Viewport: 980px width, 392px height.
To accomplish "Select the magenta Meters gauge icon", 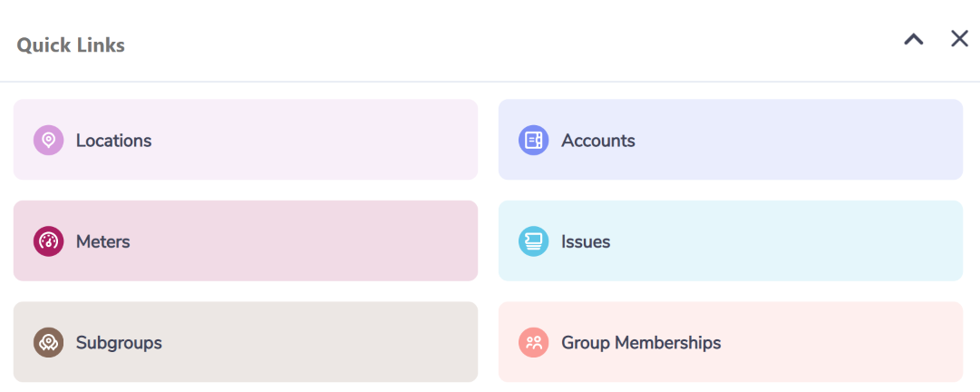I will (48, 241).
